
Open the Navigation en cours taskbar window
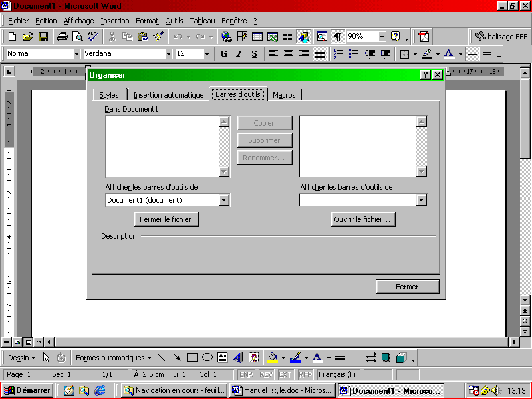coord(174,390)
